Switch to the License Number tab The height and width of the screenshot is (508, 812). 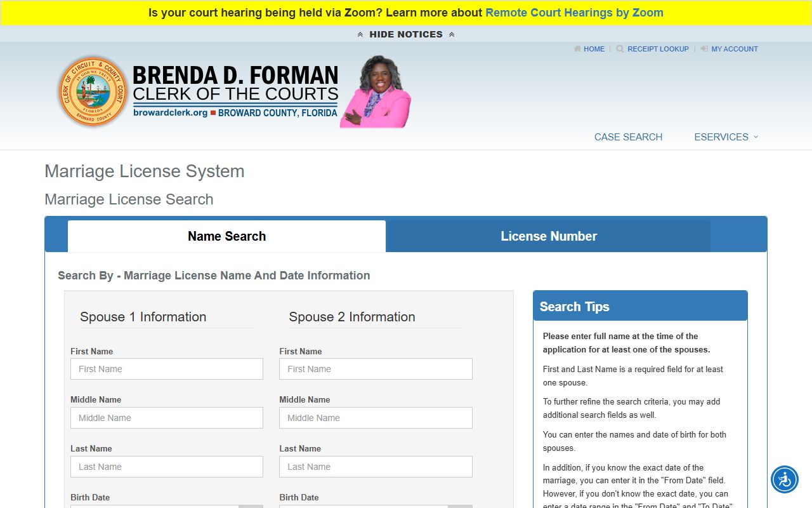[x=549, y=236]
